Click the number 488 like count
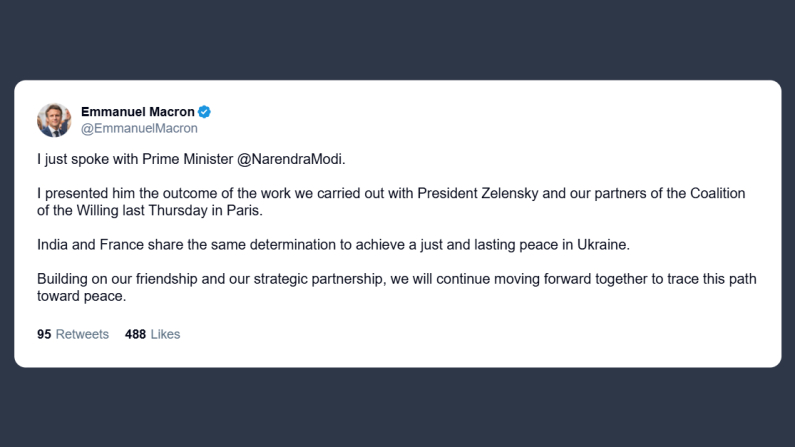Viewport: 795px width, 447px height. 136,334
